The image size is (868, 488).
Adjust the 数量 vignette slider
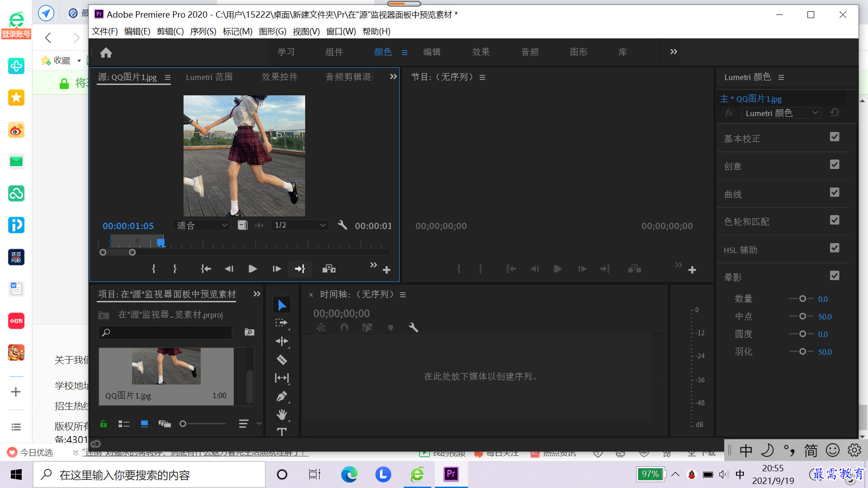click(802, 299)
